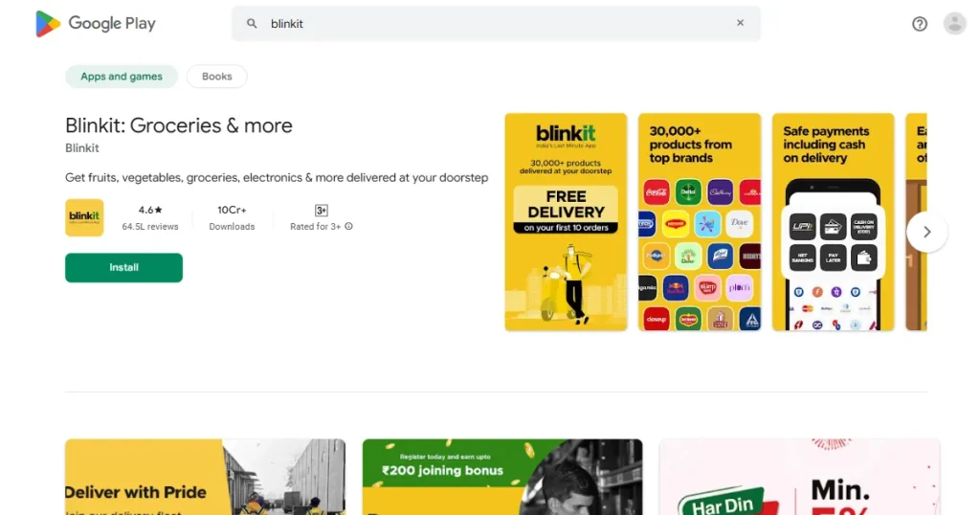
Task: Click the app description about groceries delivered
Action: tap(277, 177)
